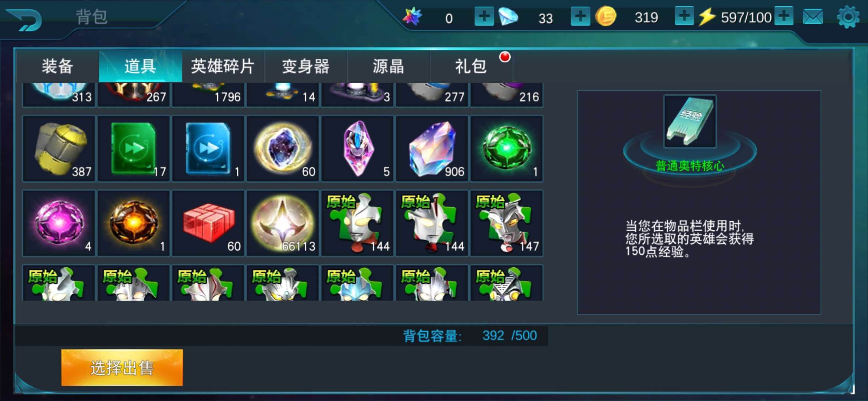Viewport: 868px width, 401px height.
Task: Select the pink orb item with 4
Action: point(59,223)
